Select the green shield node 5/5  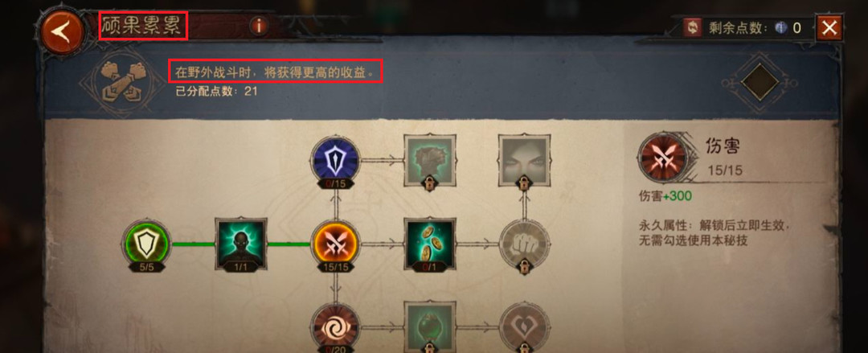pyautogui.click(x=145, y=244)
